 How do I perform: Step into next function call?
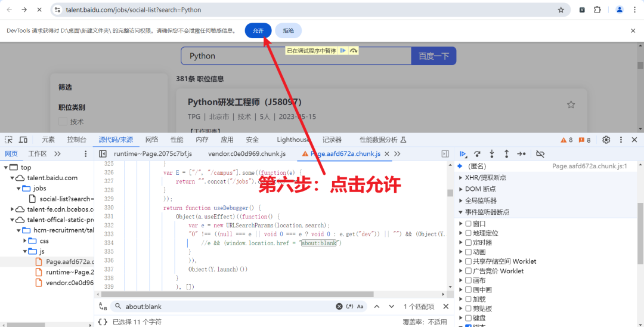[x=491, y=153]
